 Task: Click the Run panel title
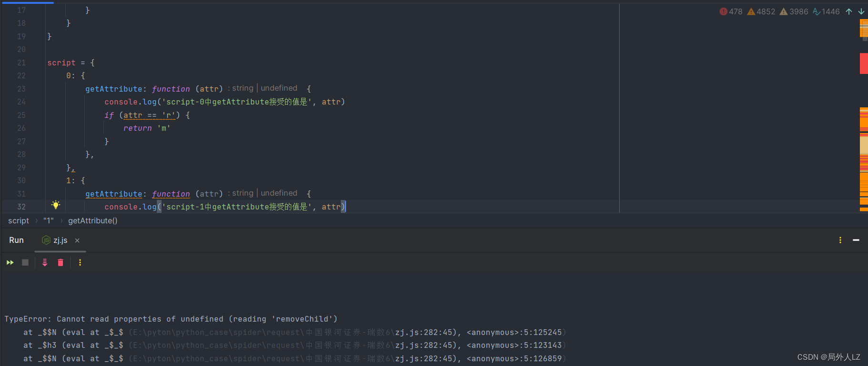pos(16,240)
